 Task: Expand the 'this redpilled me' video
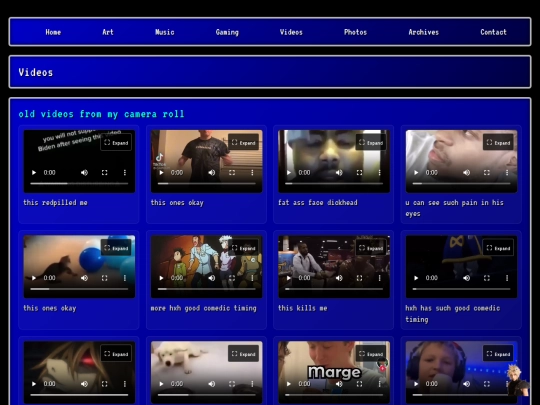(x=116, y=143)
